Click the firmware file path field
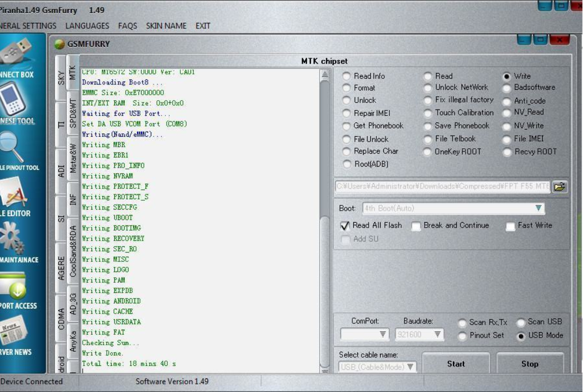The height and width of the screenshot is (392, 588). [443, 186]
